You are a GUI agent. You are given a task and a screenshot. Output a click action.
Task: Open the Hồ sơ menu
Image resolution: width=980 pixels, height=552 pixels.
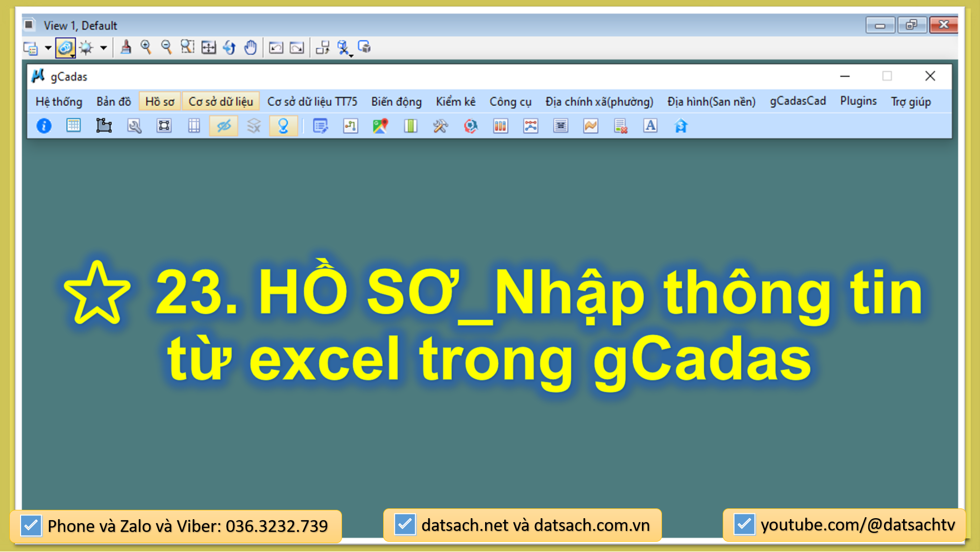(x=159, y=101)
